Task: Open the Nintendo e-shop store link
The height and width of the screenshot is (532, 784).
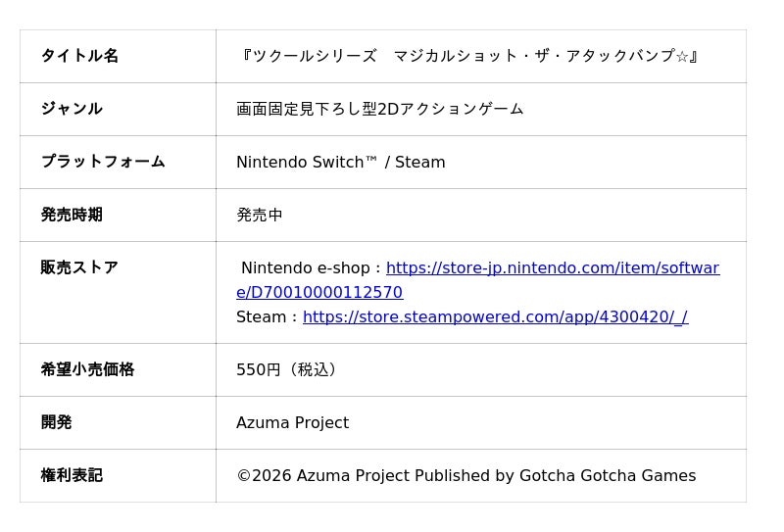Action: (x=553, y=268)
